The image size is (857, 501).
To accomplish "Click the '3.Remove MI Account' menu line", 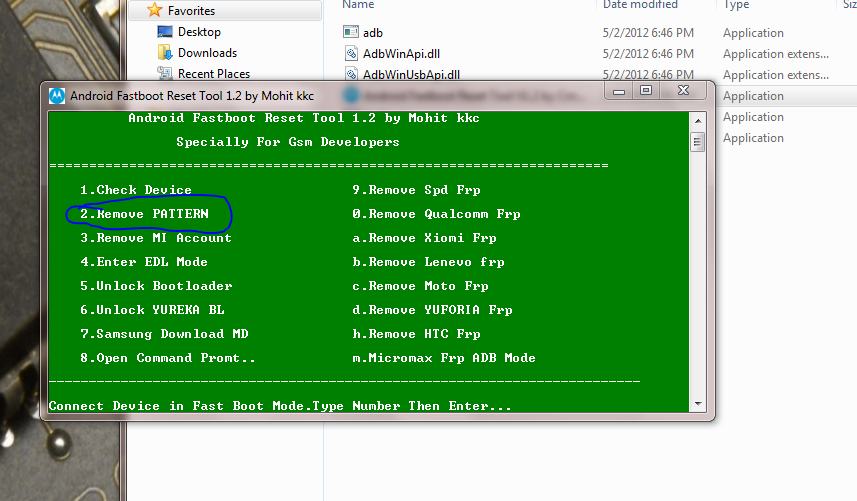I will pos(156,238).
